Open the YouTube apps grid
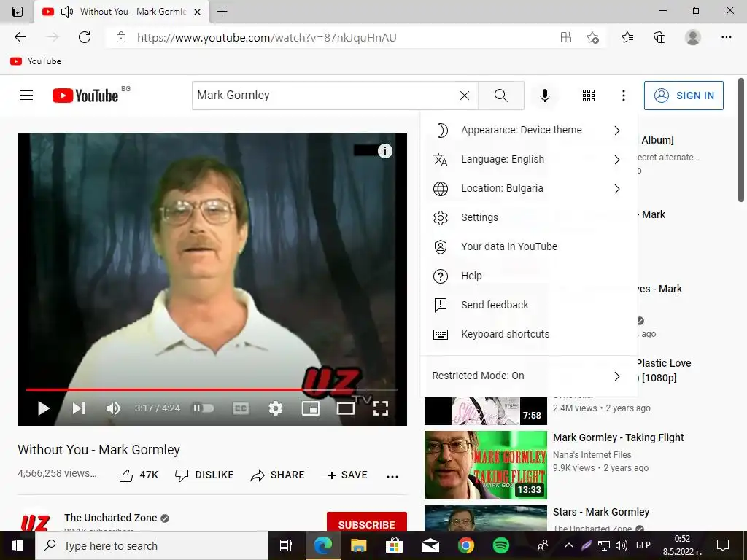Image resolution: width=747 pixels, height=560 pixels. pos(589,96)
